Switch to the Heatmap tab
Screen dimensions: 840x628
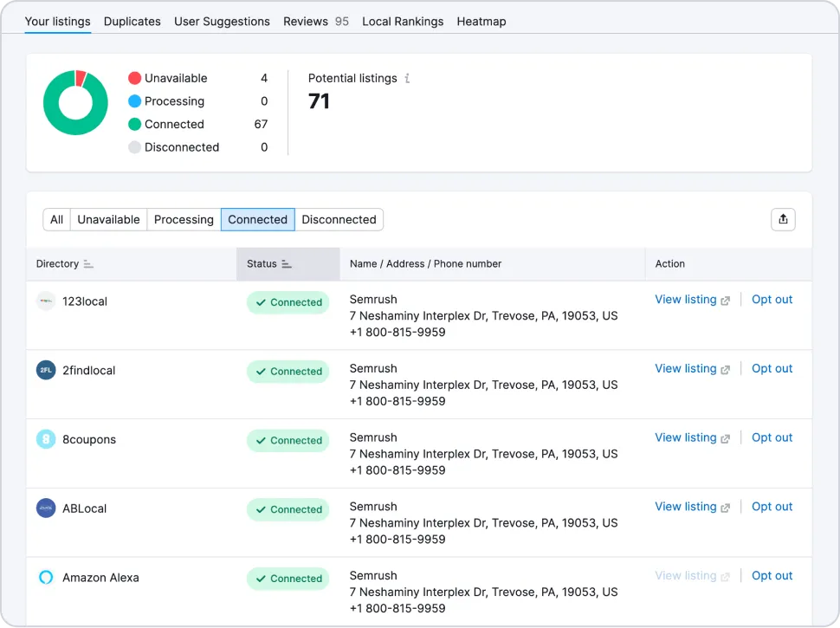click(481, 22)
